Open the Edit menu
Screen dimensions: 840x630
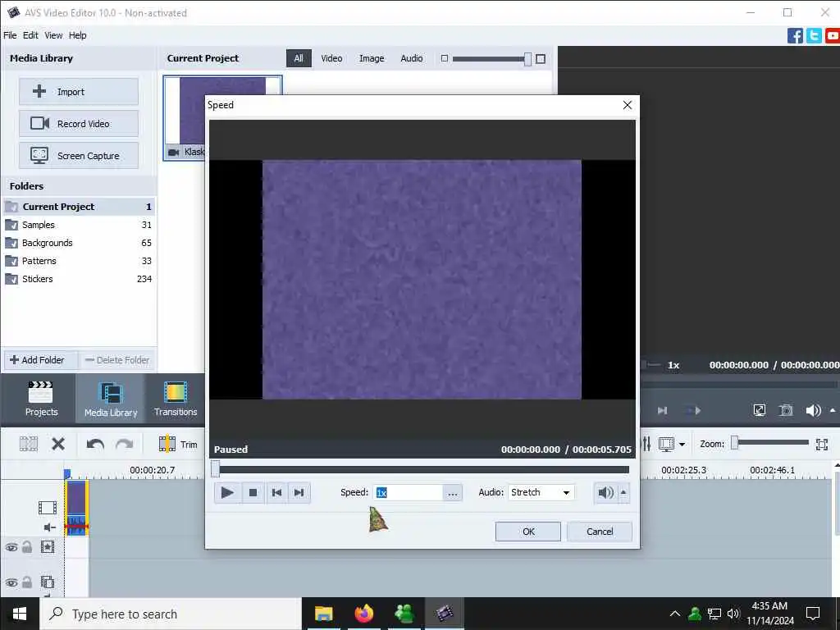30,35
